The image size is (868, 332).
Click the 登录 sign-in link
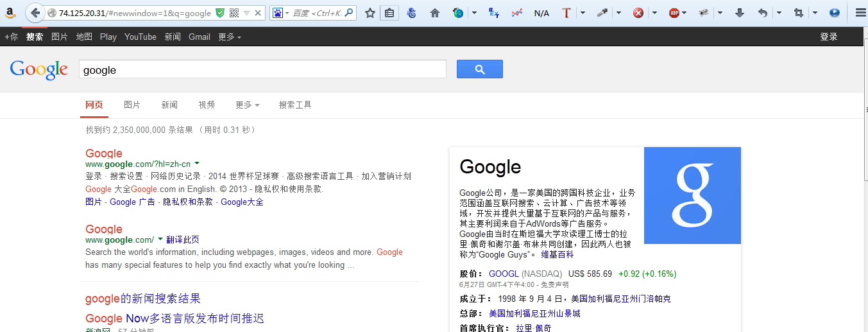828,37
